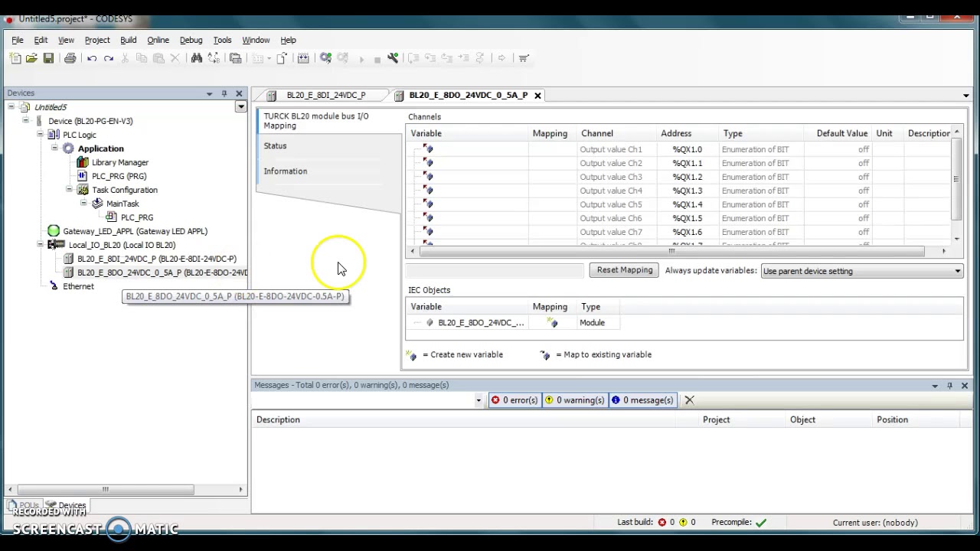
Task: Toggle the 0 warning(s) filter
Action: (574, 400)
